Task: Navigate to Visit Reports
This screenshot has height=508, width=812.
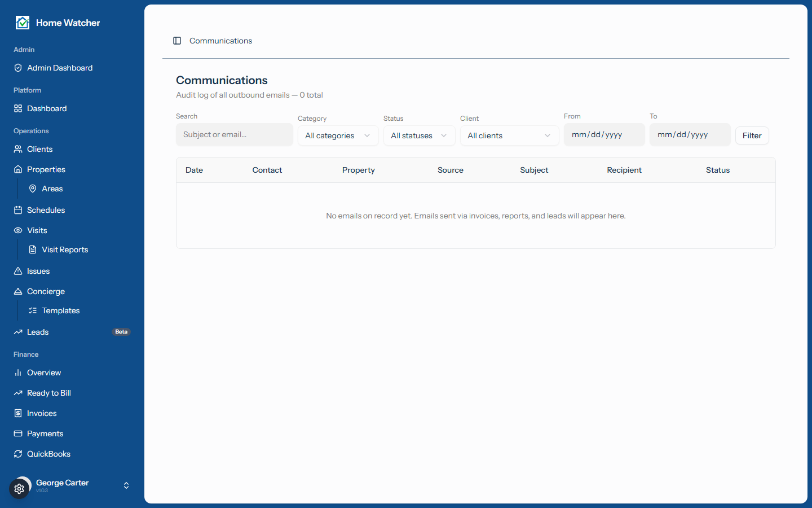Action: coord(80,249)
